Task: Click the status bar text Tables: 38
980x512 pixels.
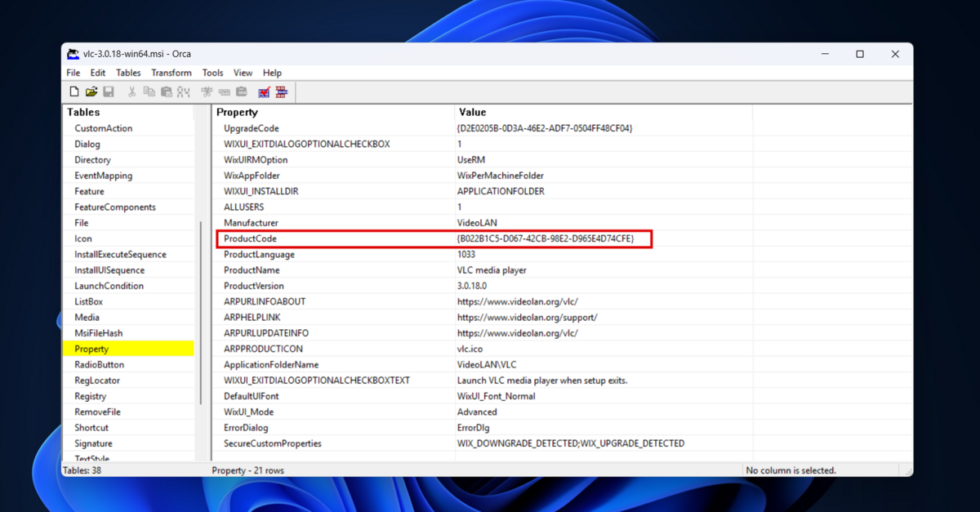Action: (83, 470)
